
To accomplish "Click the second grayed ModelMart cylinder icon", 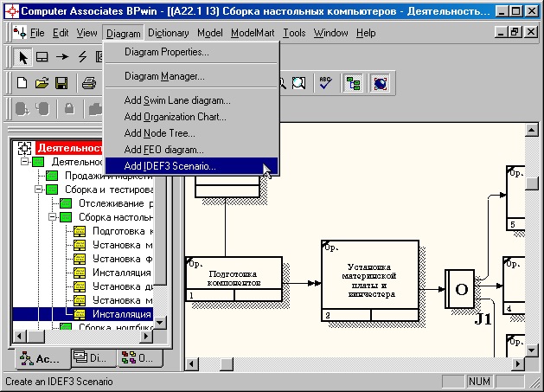I will 42,109.
